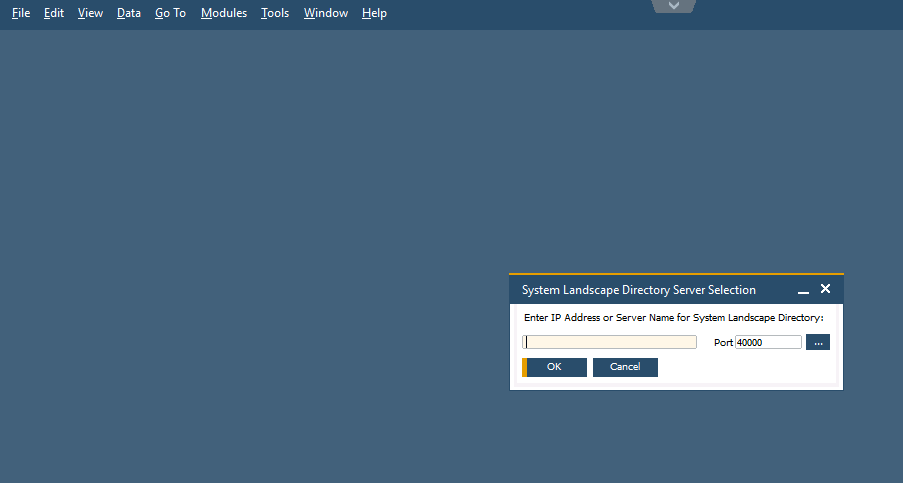Open the Modules menu
This screenshot has height=483, width=903.
(224, 13)
